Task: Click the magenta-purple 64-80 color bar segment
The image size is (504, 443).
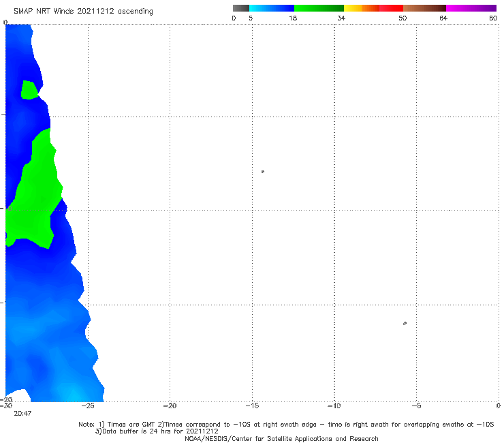Action: (471, 8)
